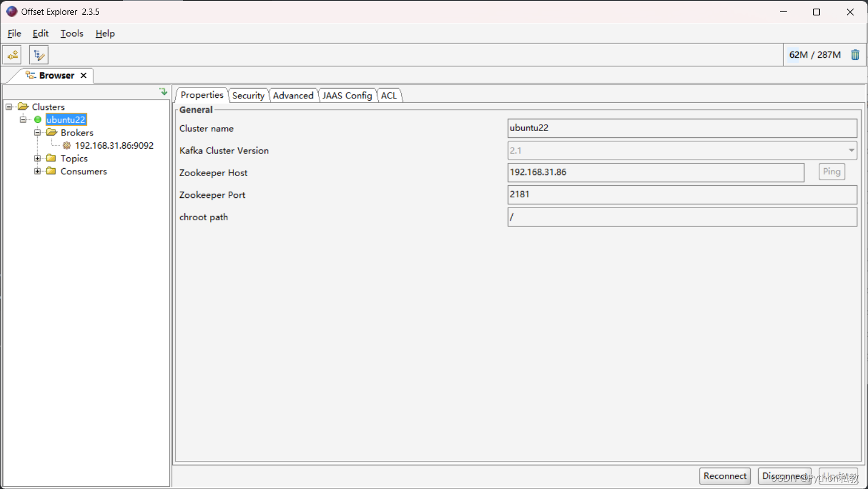The width and height of the screenshot is (868, 489).
Task: Switch to the Advanced tab
Action: [293, 96]
